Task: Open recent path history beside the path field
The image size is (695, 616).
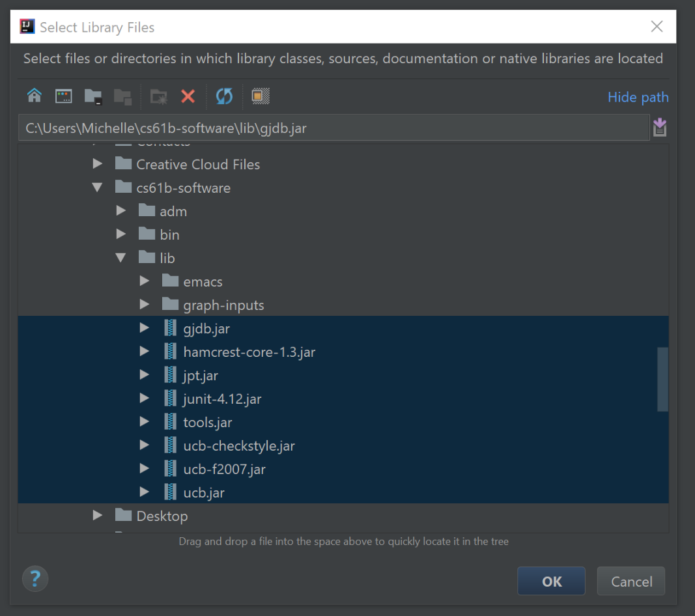Action: click(x=660, y=128)
